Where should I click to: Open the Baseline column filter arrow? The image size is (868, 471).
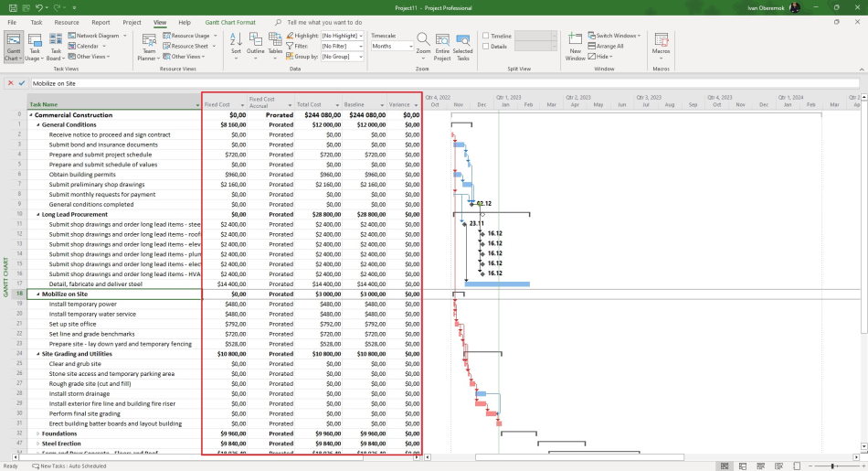click(382, 105)
